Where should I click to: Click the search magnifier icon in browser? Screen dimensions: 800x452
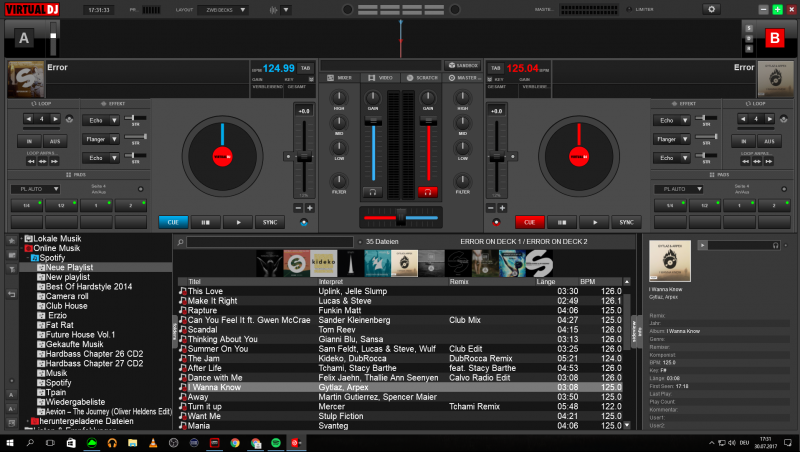(x=180, y=242)
